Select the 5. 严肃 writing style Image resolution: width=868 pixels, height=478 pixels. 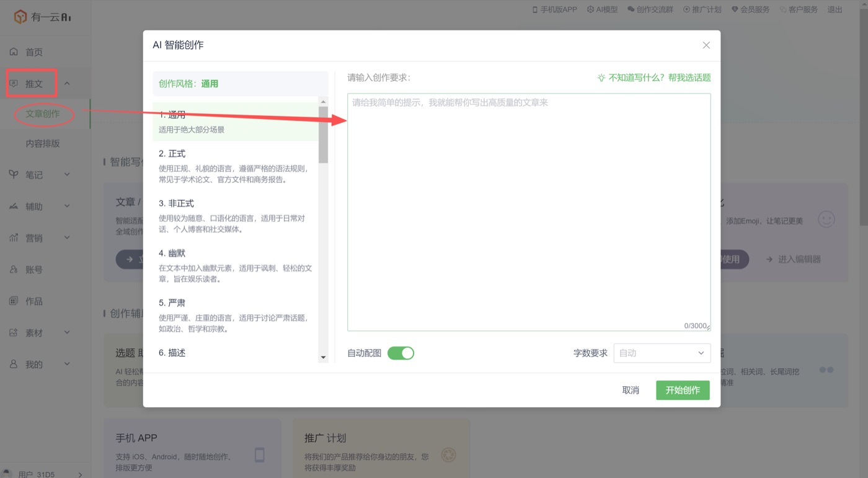tap(235, 316)
